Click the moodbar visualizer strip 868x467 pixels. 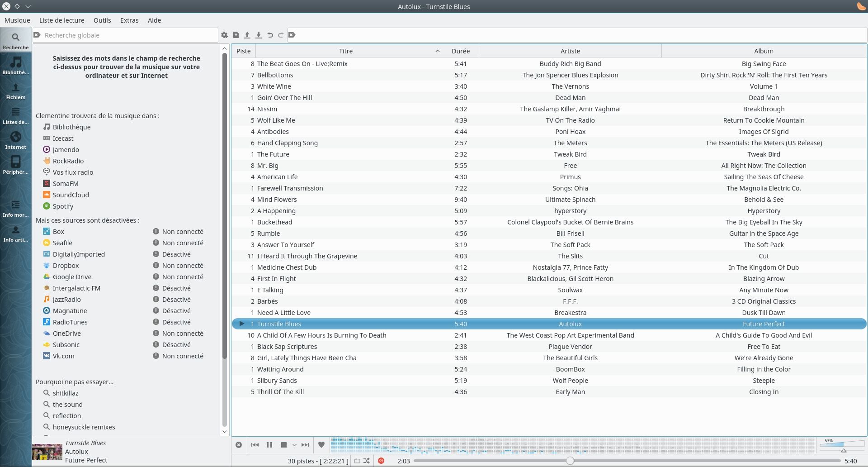pyautogui.click(x=573, y=445)
